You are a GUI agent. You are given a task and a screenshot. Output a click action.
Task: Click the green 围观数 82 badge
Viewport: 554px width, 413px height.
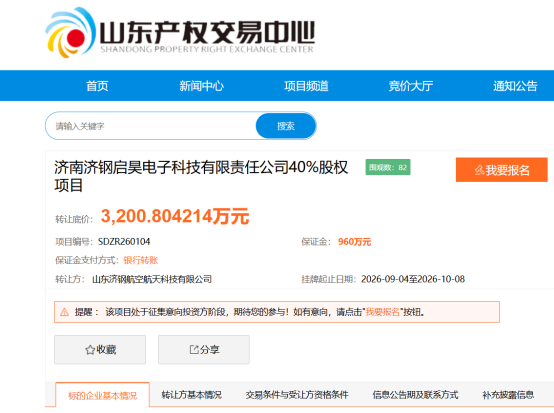tap(388, 167)
